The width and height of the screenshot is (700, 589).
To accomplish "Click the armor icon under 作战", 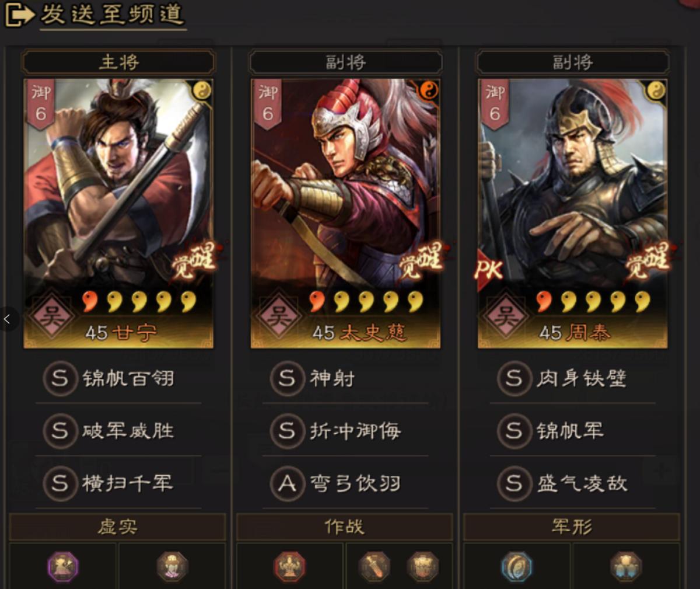I will (423, 566).
